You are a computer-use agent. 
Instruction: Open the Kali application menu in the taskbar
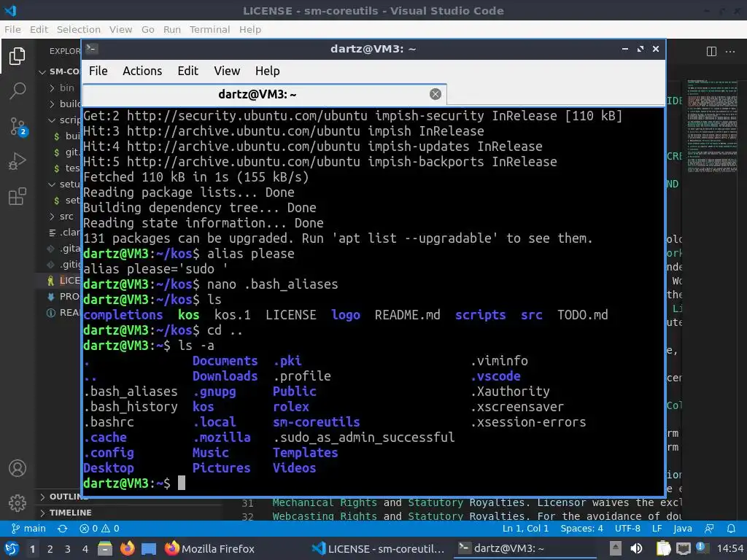coord(12,549)
